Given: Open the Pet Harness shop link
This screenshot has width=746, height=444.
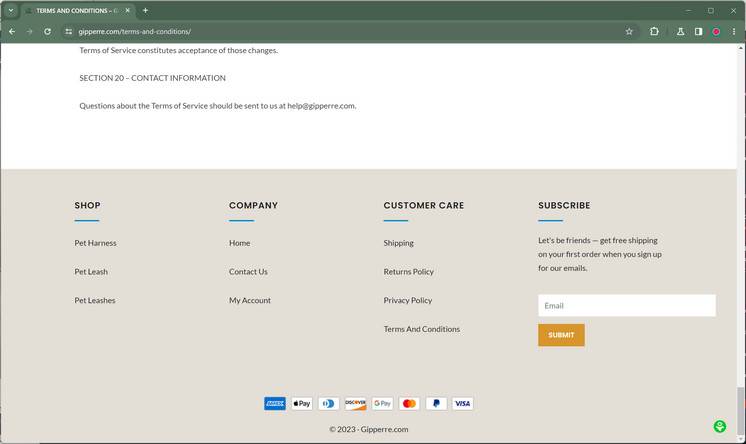Looking at the screenshot, I should point(95,243).
